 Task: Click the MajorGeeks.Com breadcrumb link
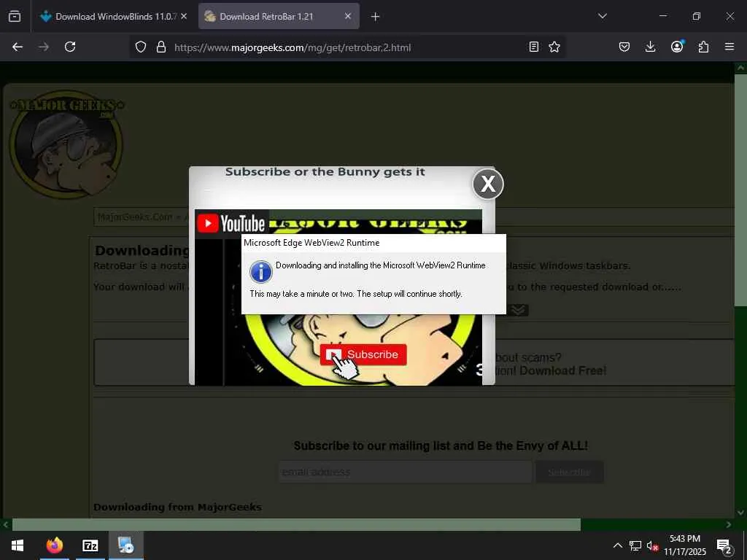(134, 217)
